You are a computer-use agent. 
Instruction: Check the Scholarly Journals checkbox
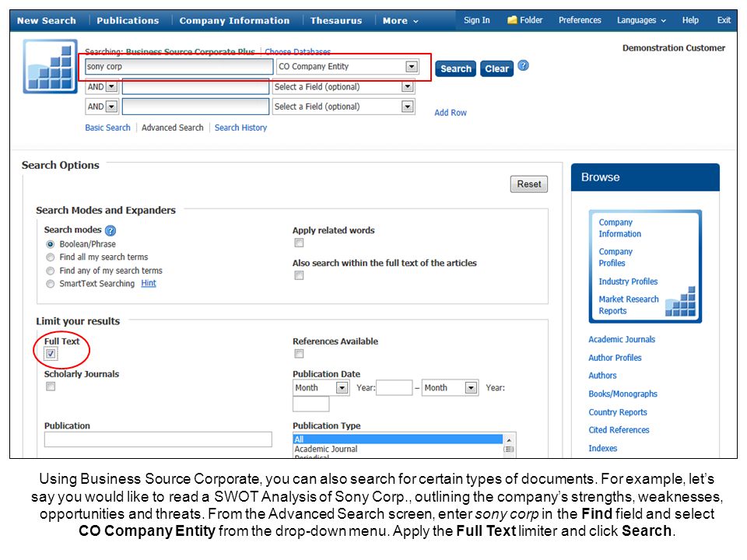(x=51, y=387)
